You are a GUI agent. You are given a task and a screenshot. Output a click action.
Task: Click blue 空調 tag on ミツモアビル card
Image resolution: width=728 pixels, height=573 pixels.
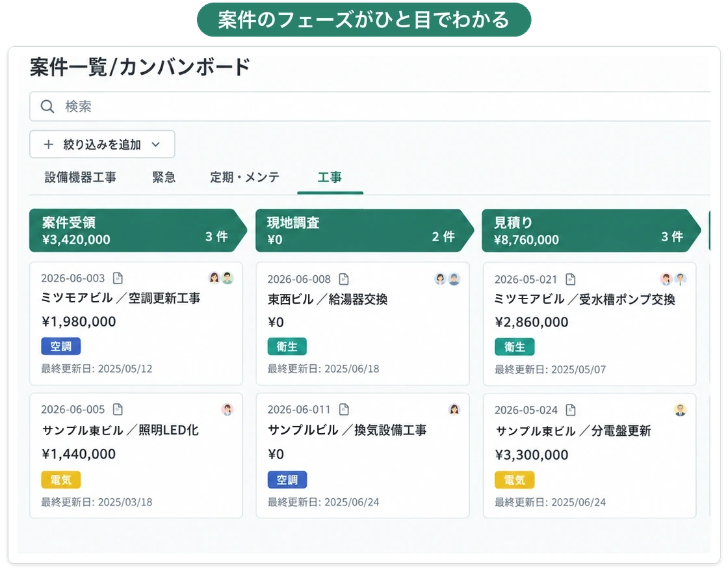[x=61, y=346]
